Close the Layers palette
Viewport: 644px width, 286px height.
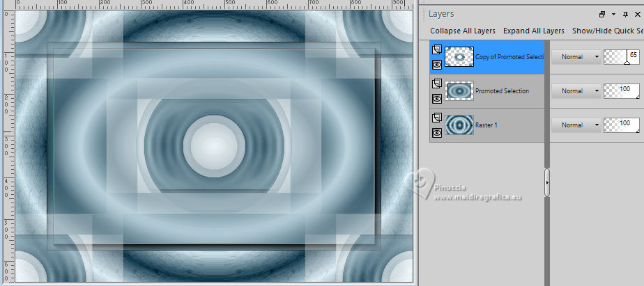[x=638, y=15]
